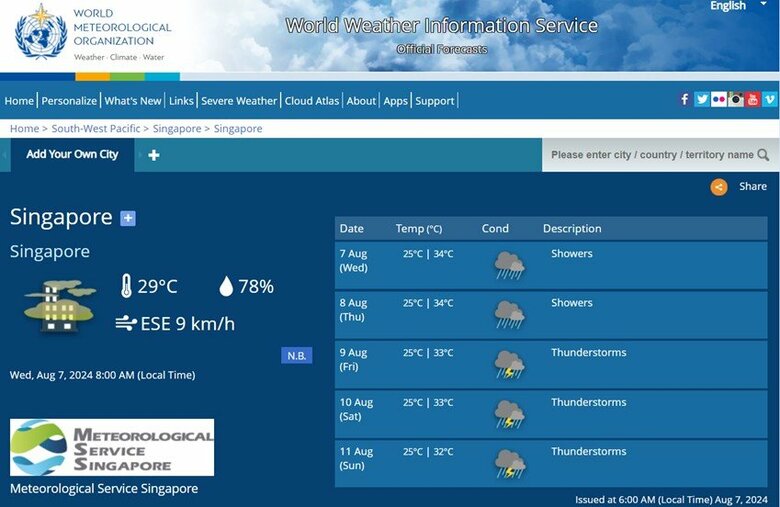Open the Meteorological Service Singapore logo
Viewport: 780px width, 507px height.
tap(112, 447)
